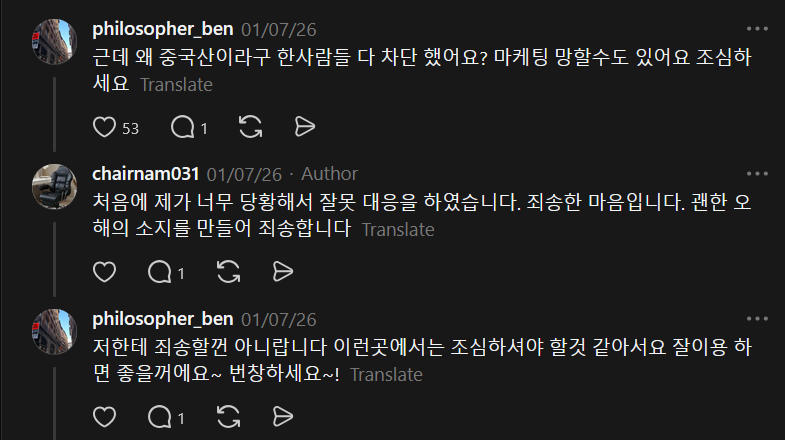The image size is (785, 440).
Task: Repost philosopher_ben's first comment
Action: (251, 127)
